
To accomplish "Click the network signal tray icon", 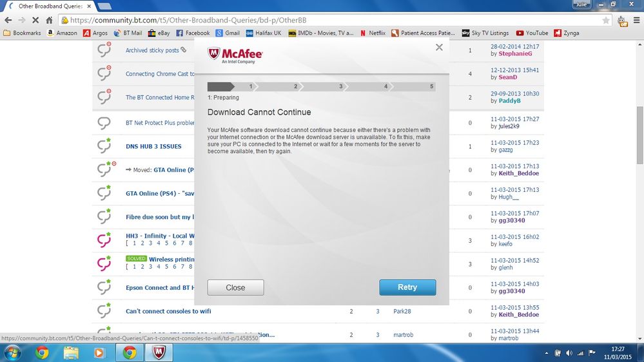I will [580, 353].
